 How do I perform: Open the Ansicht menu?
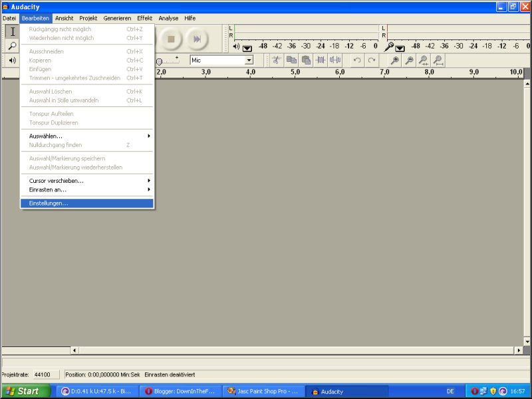coord(64,19)
